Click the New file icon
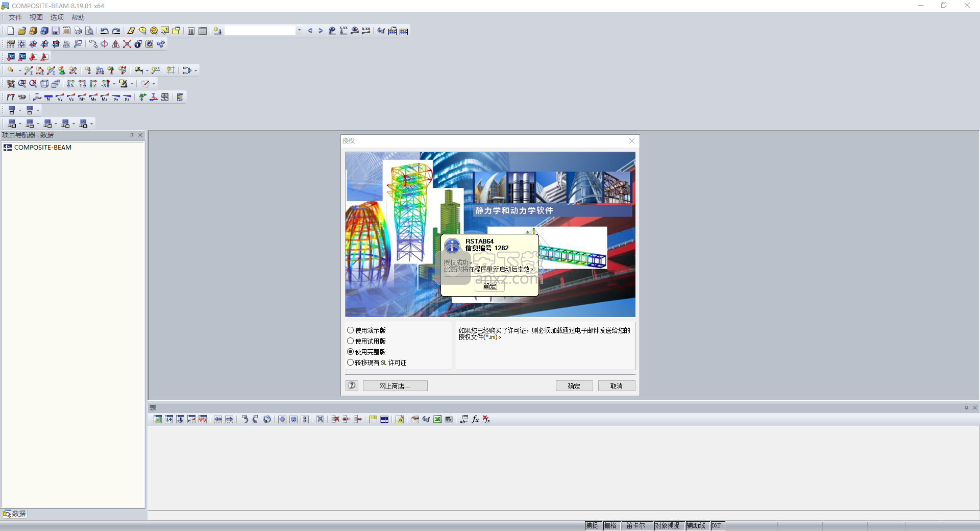This screenshot has height=531, width=980. coord(11,31)
